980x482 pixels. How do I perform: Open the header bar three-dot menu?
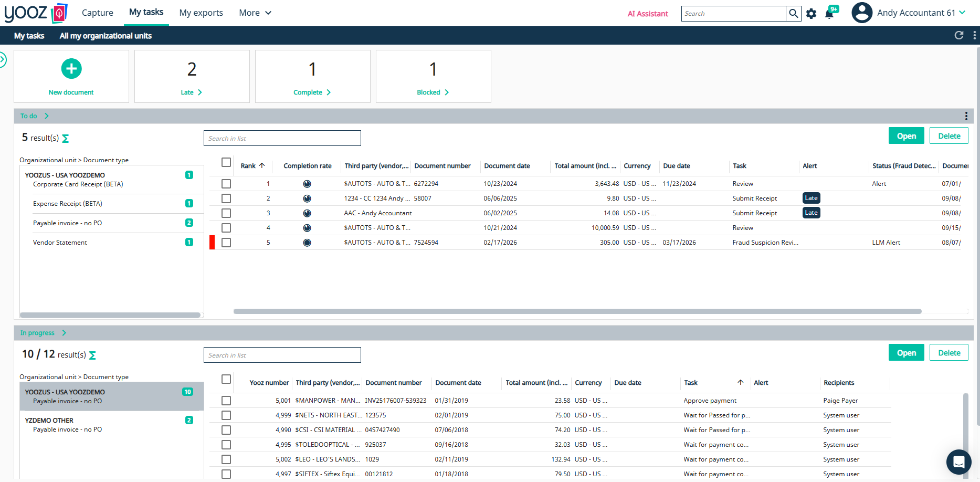click(x=975, y=35)
